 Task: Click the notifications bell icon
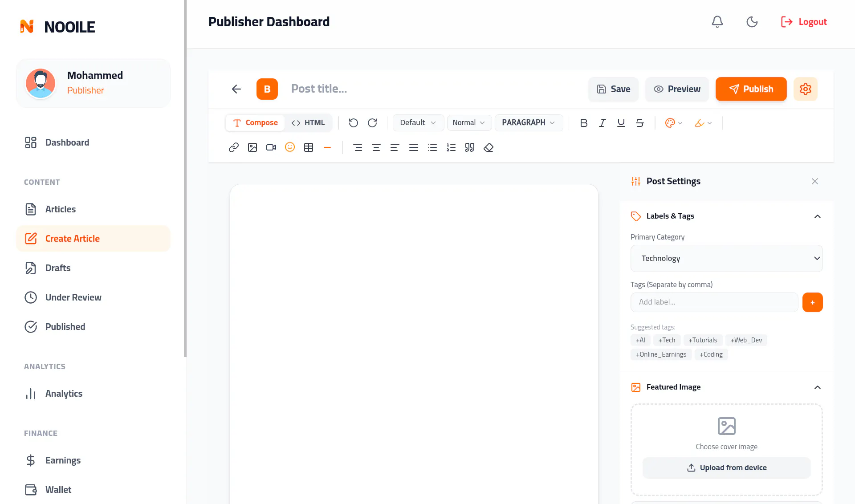717,22
